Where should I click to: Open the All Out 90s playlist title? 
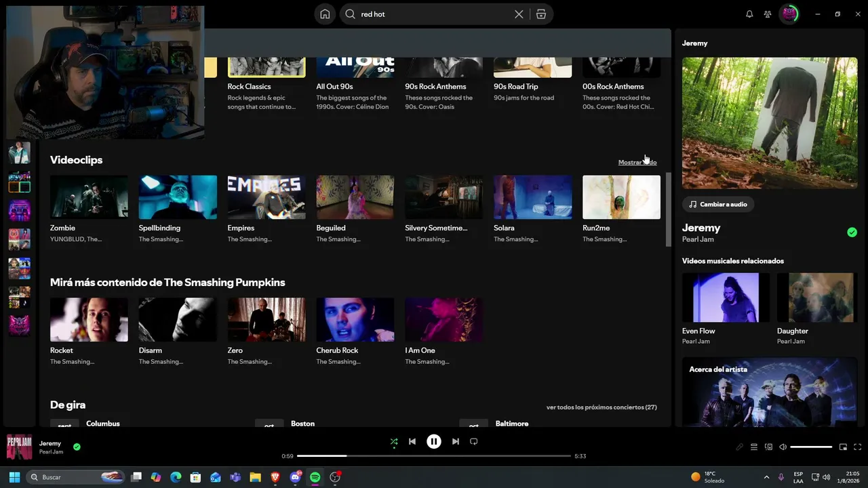coord(334,87)
